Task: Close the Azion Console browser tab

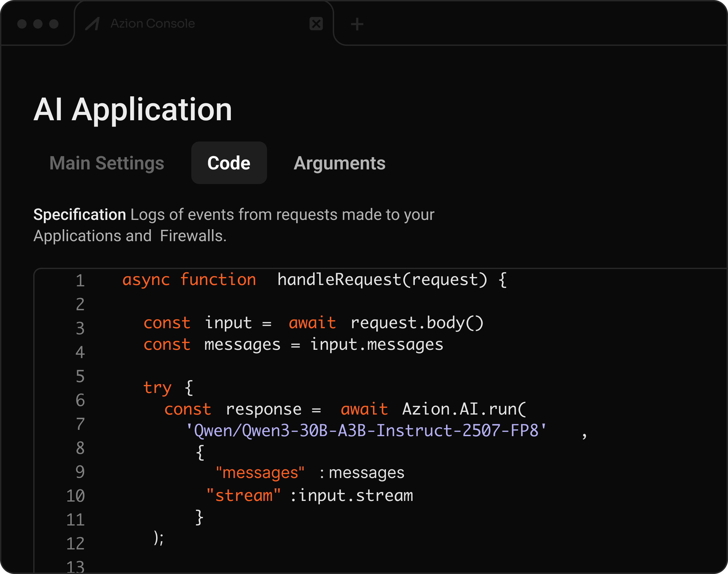Action: (316, 24)
